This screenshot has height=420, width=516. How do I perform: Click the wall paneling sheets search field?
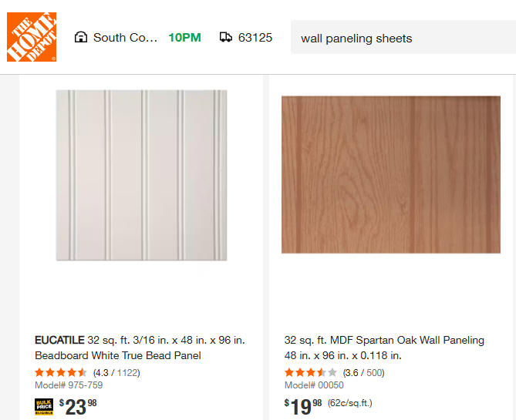click(401, 38)
